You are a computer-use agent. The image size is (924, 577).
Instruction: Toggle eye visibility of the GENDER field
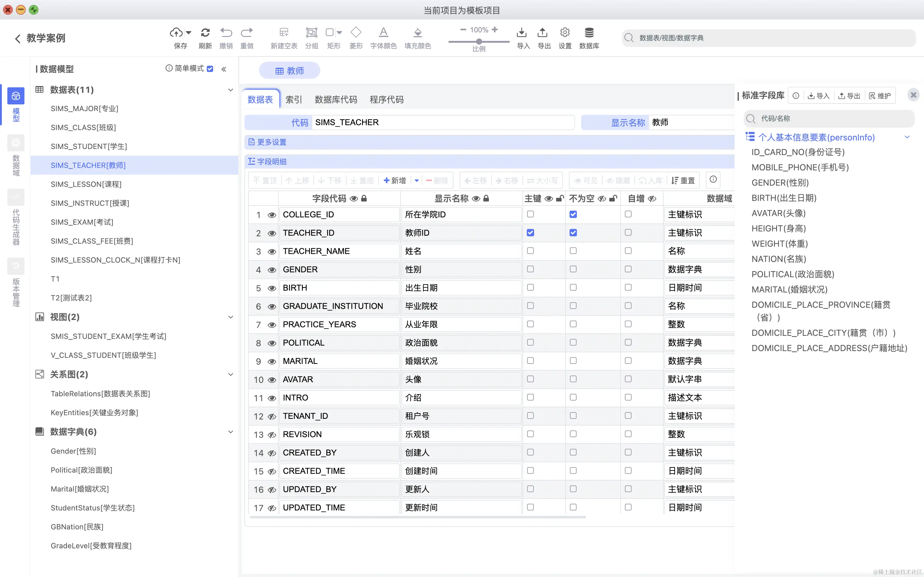coord(271,270)
